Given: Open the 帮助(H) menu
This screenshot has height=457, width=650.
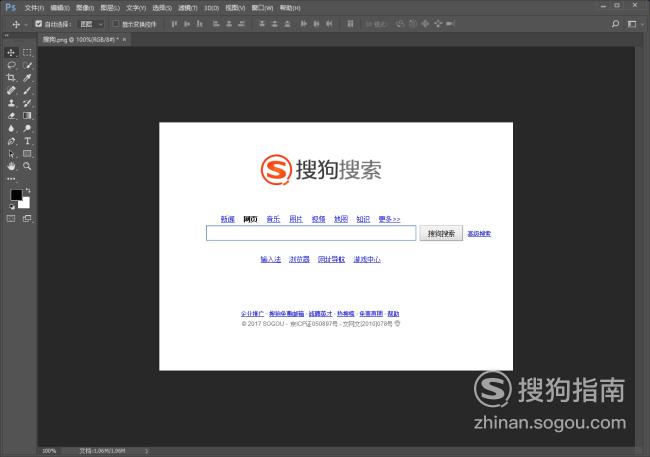Looking at the screenshot, I should [290, 8].
